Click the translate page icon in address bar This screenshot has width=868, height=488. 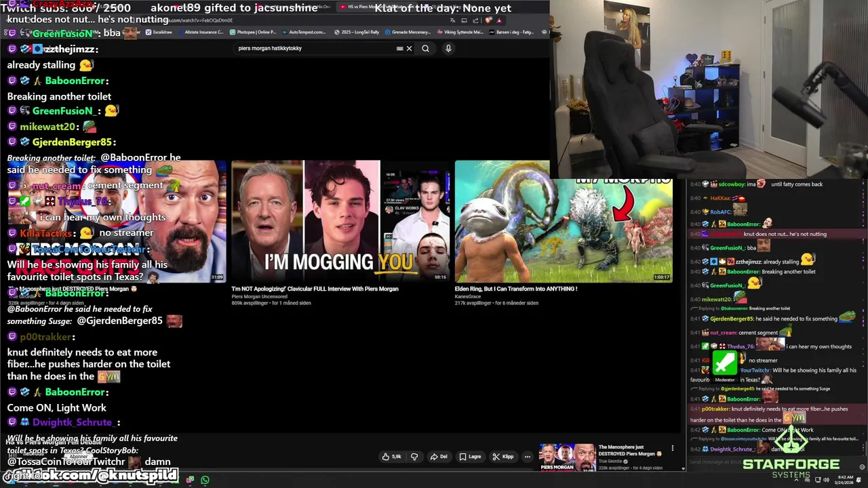tap(452, 20)
